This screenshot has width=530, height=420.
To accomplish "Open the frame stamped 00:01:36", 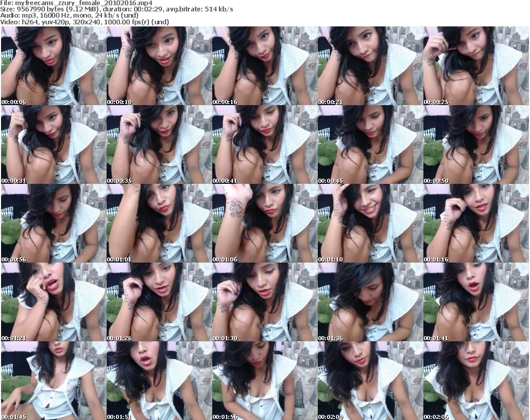I will tap(370, 302).
